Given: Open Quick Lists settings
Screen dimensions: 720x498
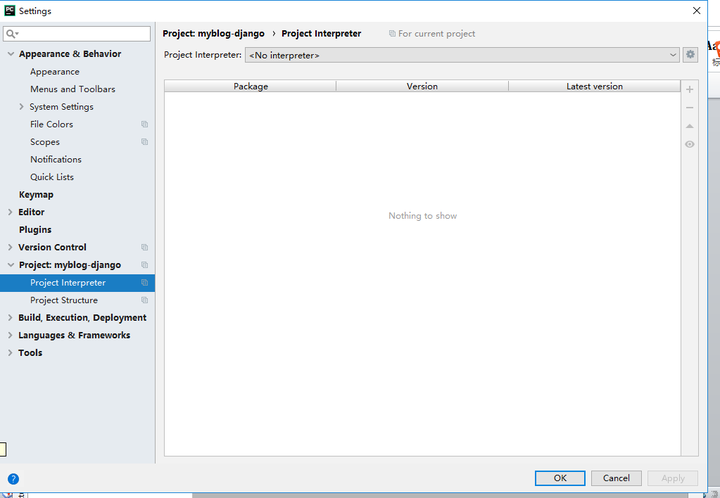Looking at the screenshot, I should pyautogui.click(x=52, y=177).
